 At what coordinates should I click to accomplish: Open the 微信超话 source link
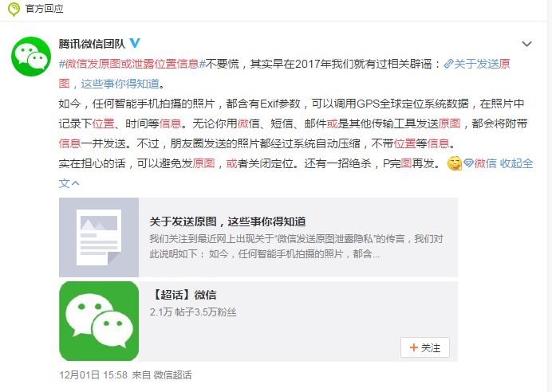pos(172,374)
